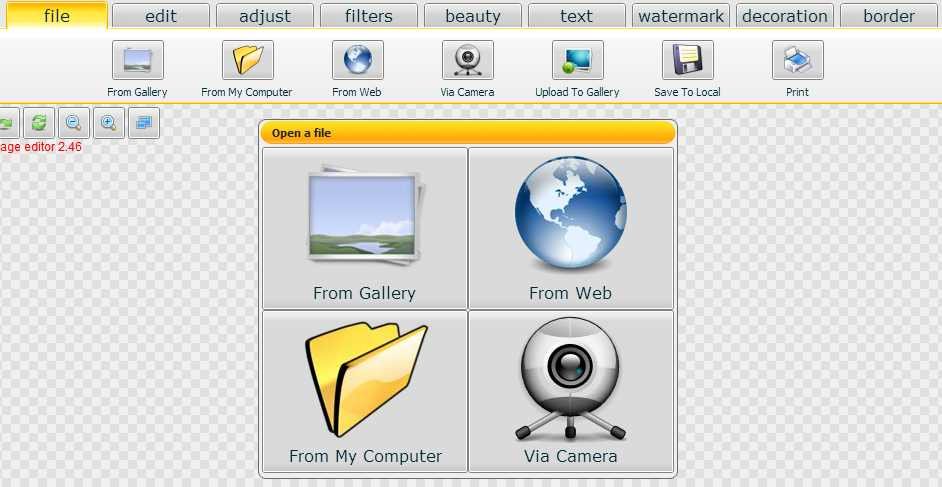Click From Gallery icon in top toolbar

click(137, 61)
